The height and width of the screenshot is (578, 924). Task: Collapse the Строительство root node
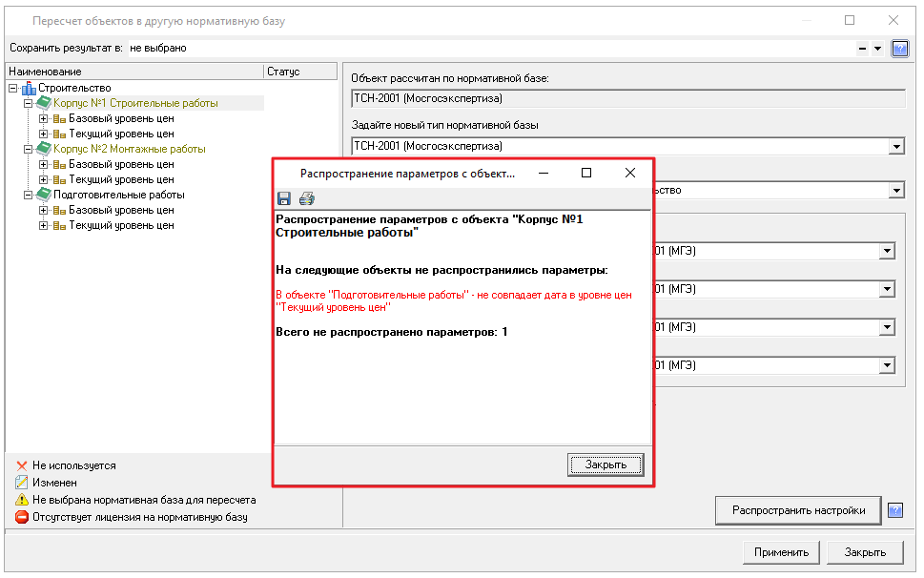click(12, 88)
